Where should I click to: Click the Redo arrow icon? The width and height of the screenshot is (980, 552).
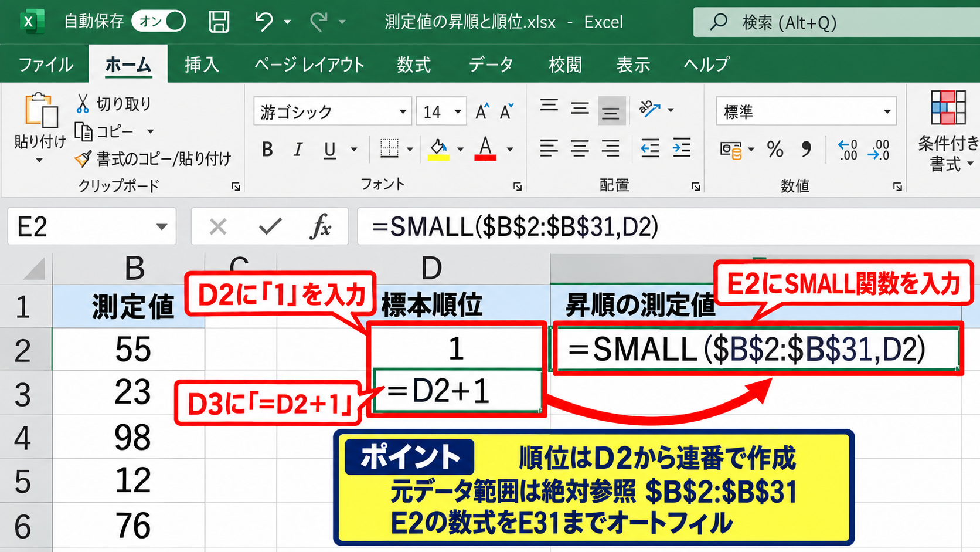(x=319, y=22)
